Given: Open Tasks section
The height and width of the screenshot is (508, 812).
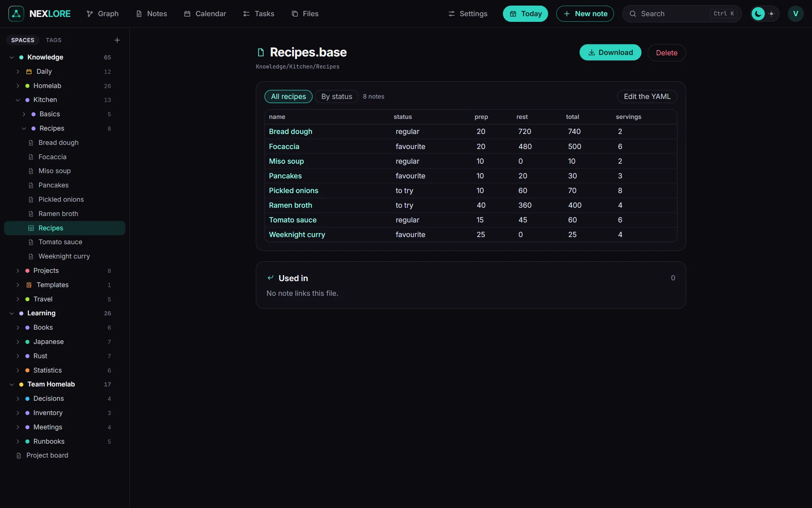Looking at the screenshot, I should pyautogui.click(x=259, y=14).
